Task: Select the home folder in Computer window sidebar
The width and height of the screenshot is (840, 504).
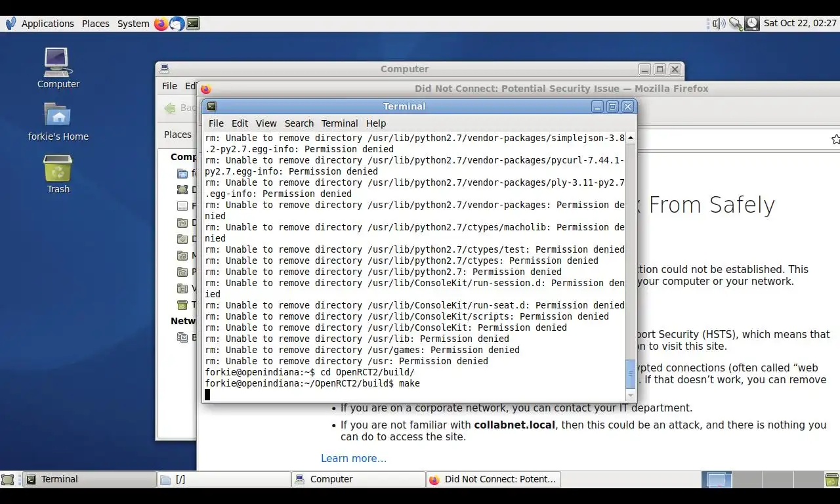Action: (x=182, y=173)
